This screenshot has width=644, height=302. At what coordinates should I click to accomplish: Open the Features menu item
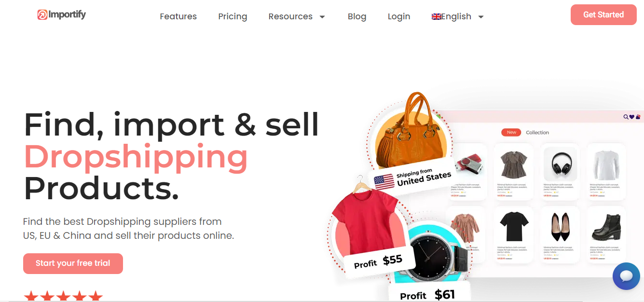[x=178, y=16]
